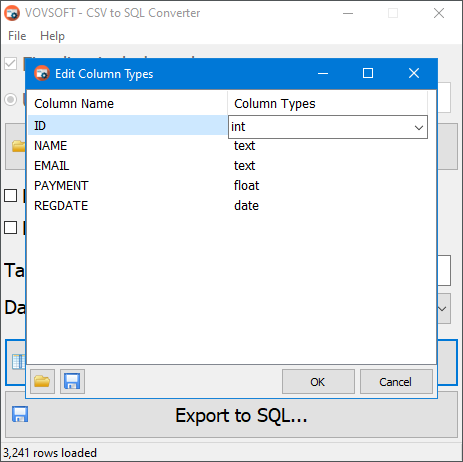The height and width of the screenshot is (462, 463).
Task: Open the File menu
Action: tap(17, 36)
